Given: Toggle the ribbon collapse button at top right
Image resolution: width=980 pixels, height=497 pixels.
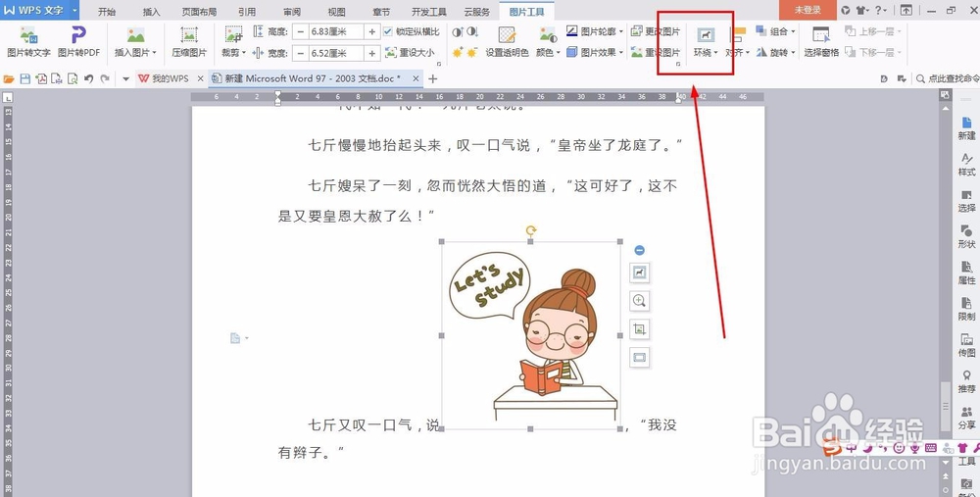Looking at the screenshot, I should (x=906, y=10).
